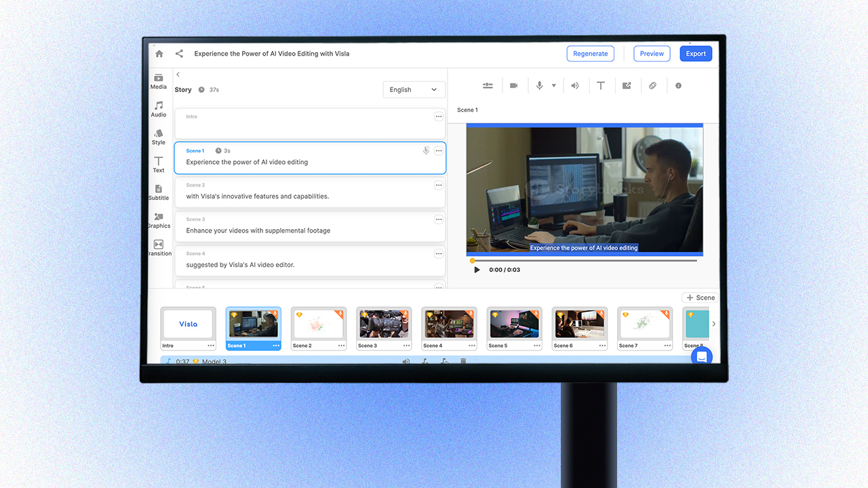The height and width of the screenshot is (488, 868).
Task: Open Scene 7 thumbnail three-dot menu
Action: coord(667,346)
